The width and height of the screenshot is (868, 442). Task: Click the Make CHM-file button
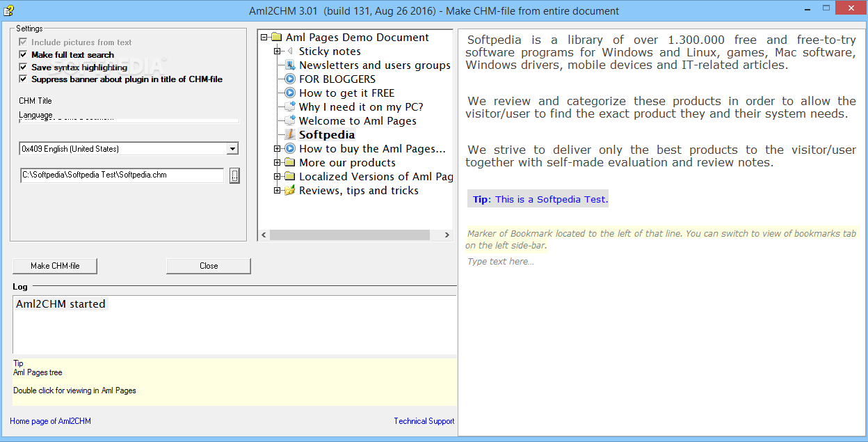55,266
